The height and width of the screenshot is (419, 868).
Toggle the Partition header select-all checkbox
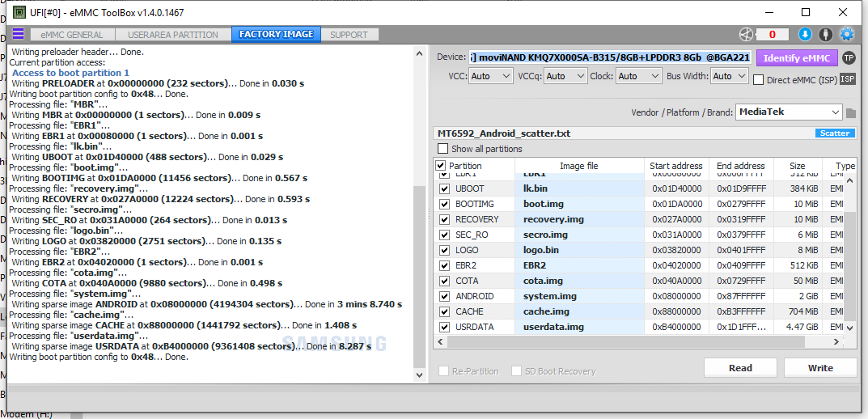441,166
